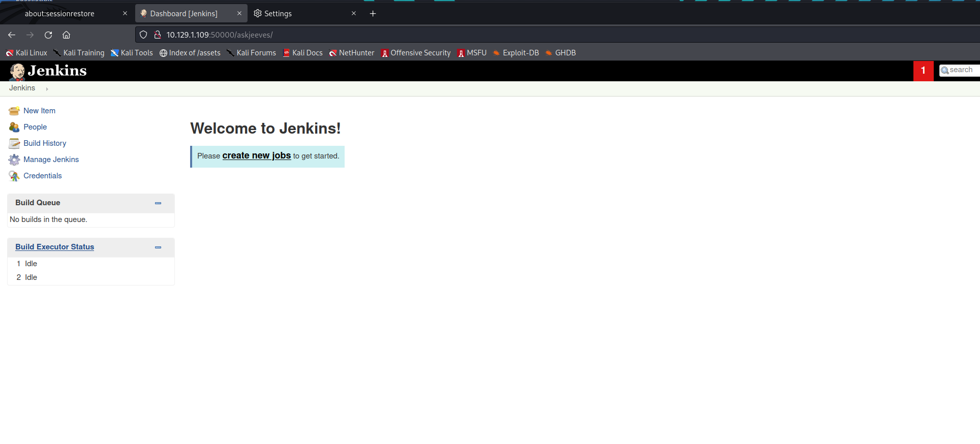The height and width of the screenshot is (444, 980).
Task: Collapse the Build Executor Status panel
Action: point(158,247)
